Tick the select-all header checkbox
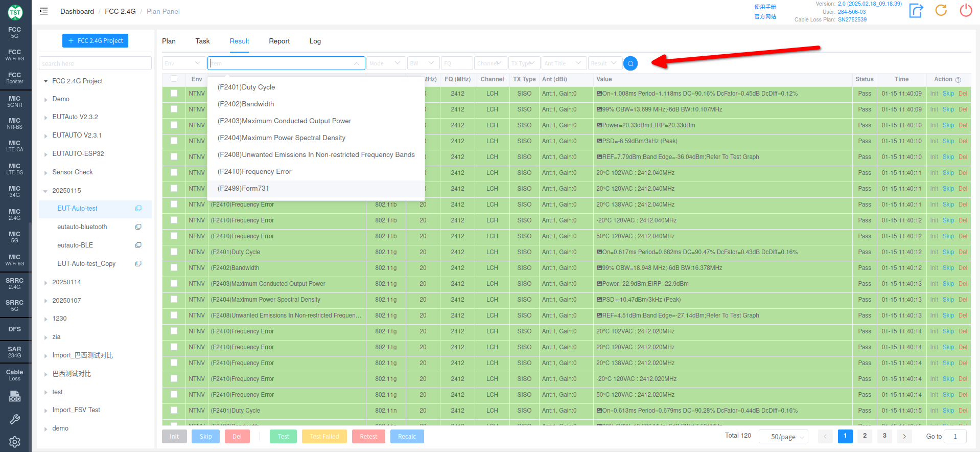The height and width of the screenshot is (452, 980). coord(174,79)
